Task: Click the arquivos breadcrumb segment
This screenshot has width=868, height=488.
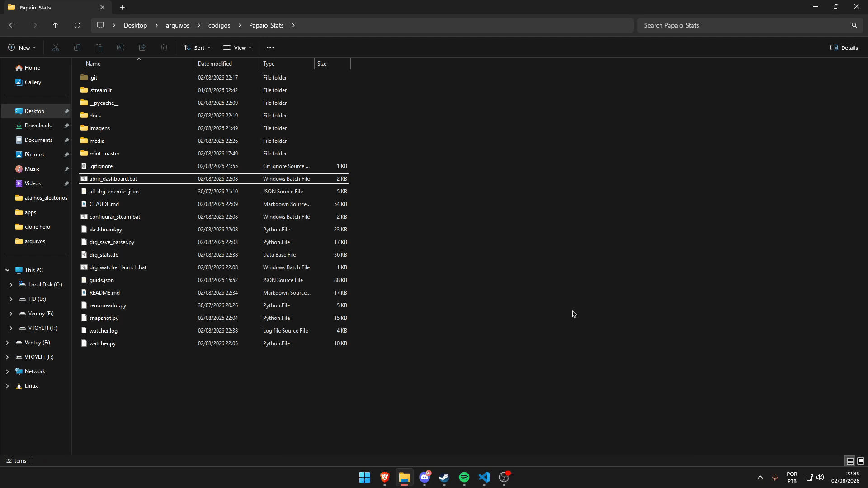Action: click(x=178, y=25)
